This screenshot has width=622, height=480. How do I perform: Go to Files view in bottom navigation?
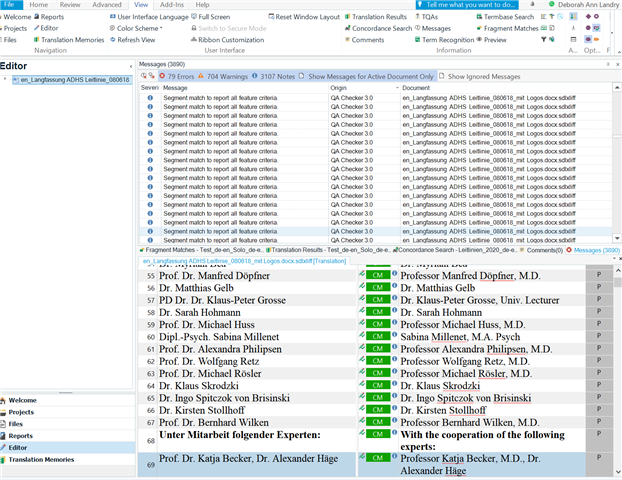67,424
